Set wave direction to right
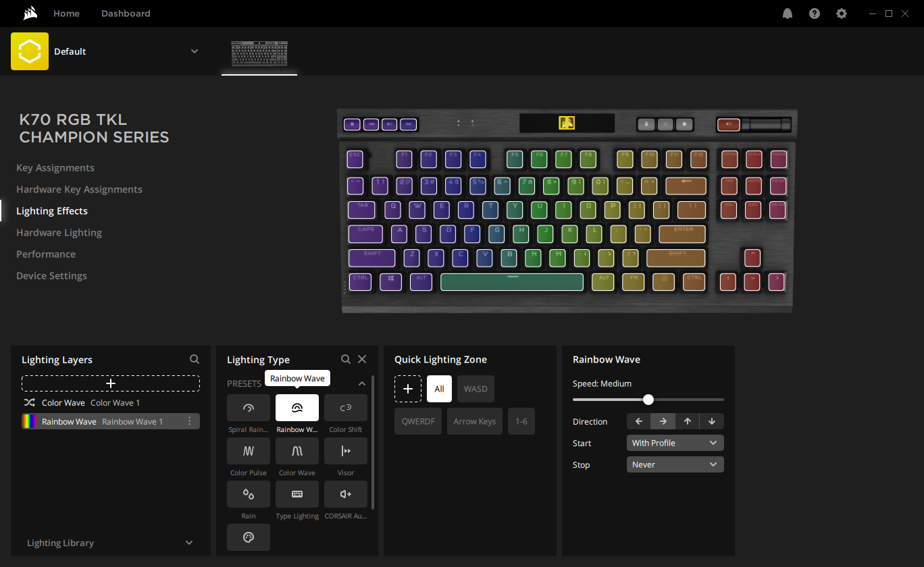 pos(663,421)
